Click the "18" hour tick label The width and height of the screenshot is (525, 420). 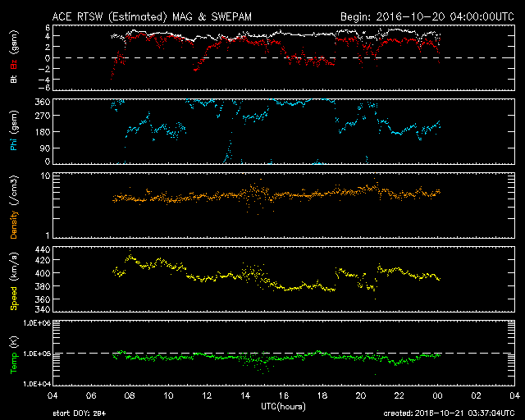coord(322,396)
